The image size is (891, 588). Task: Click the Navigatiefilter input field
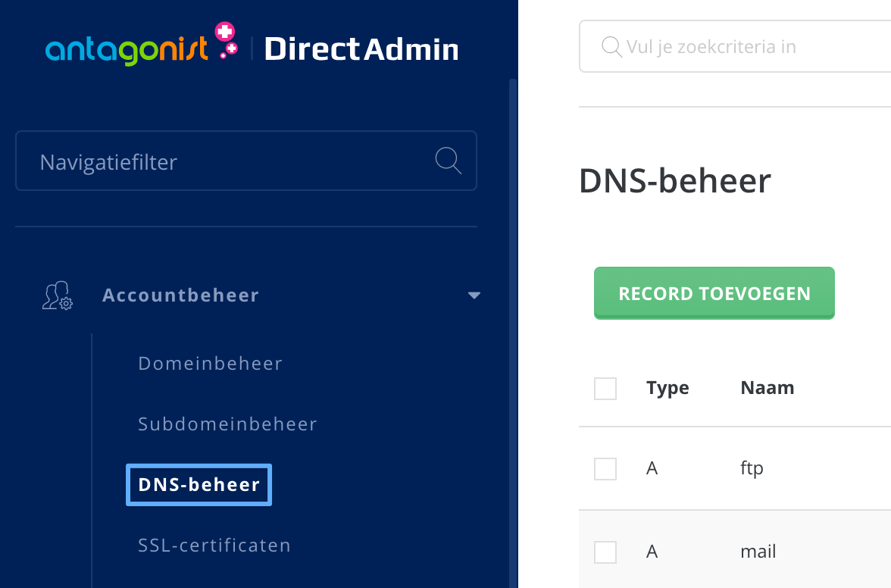click(227, 161)
